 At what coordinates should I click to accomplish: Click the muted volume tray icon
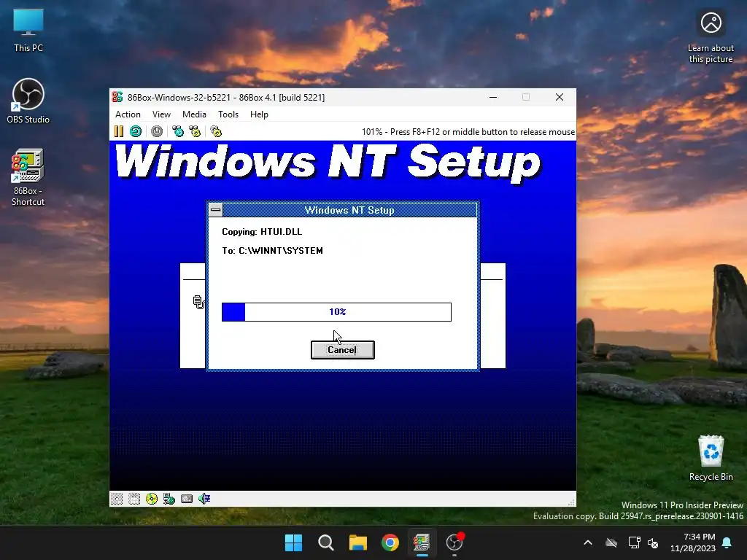pos(653,542)
